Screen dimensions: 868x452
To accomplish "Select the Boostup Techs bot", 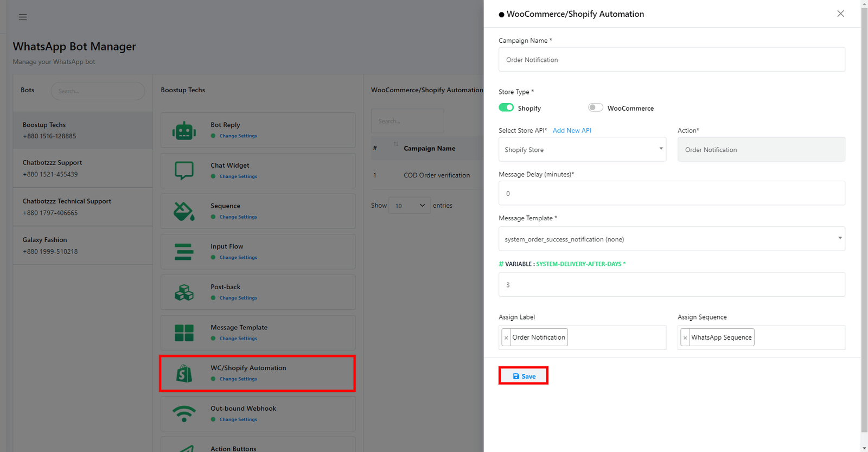I will [82, 130].
